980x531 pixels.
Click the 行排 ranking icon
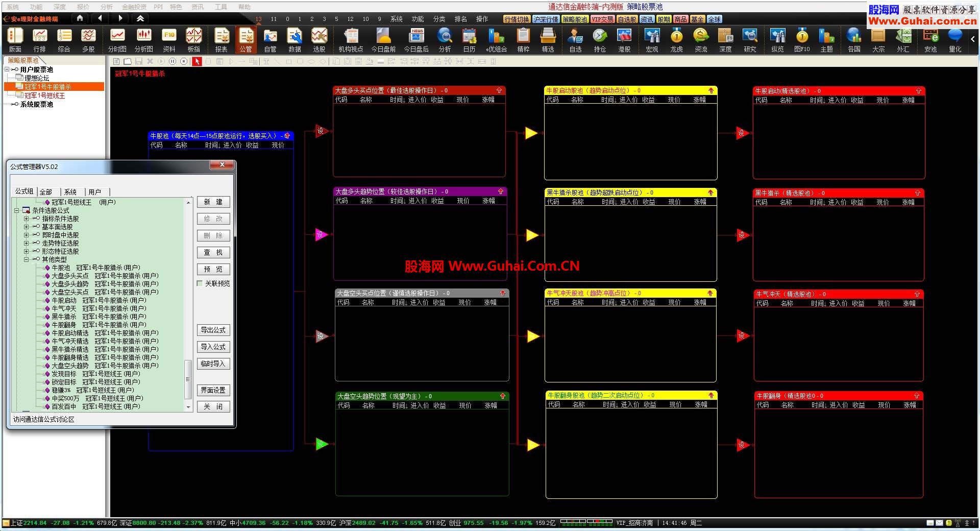39,40
